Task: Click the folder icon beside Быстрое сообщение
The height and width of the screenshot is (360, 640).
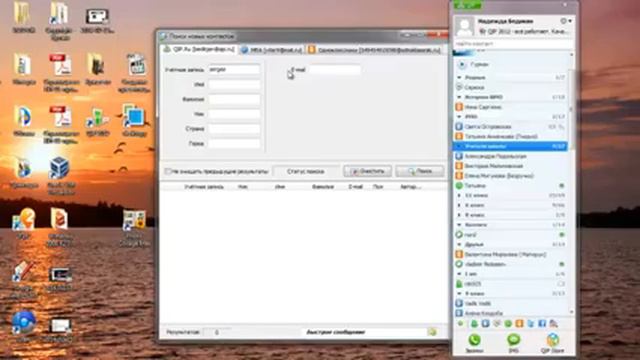Action: (432, 332)
